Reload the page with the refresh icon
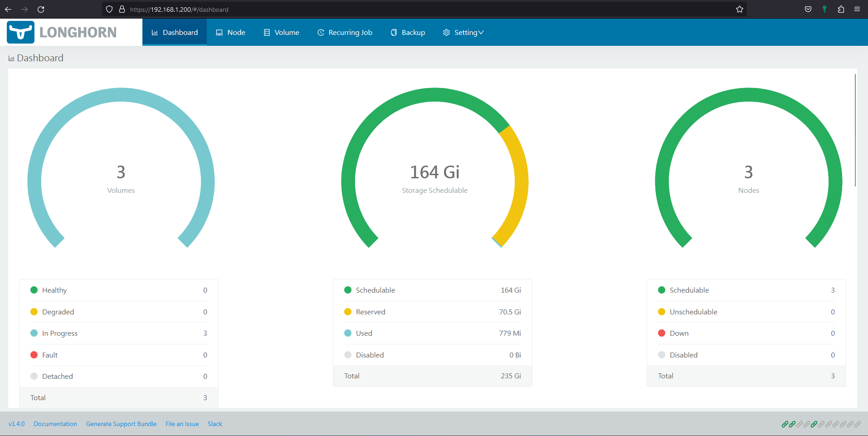 coord(41,9)
